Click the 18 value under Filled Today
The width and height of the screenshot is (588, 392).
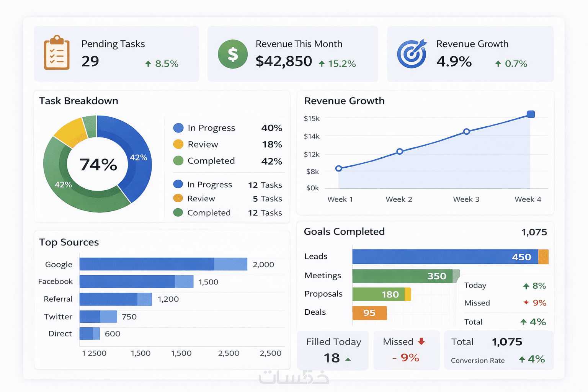tap(332, 358)
